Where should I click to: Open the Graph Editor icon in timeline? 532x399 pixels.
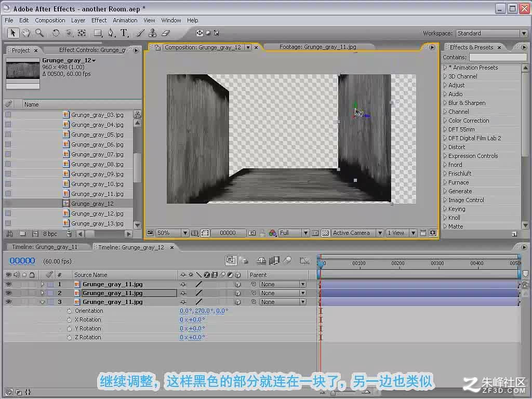(x=304, y=261)
